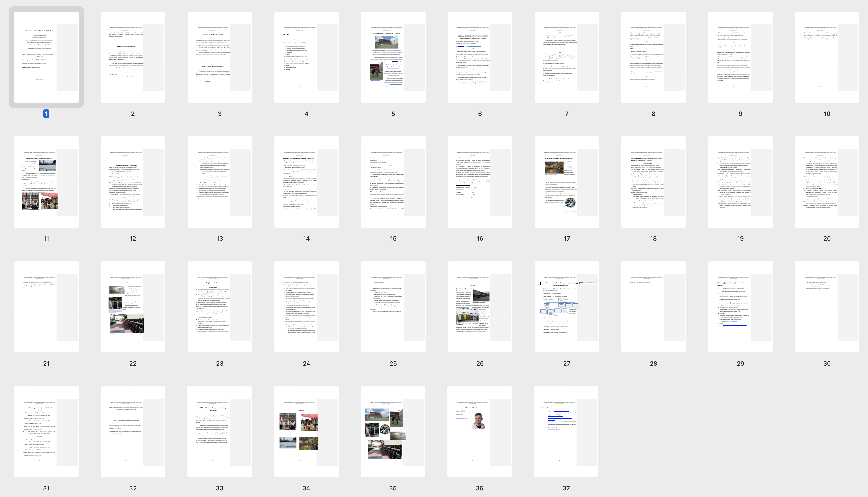Select page 31 schedule thumbnail
The width and height of the screenshot is (868, 497).
pos(46,432)
